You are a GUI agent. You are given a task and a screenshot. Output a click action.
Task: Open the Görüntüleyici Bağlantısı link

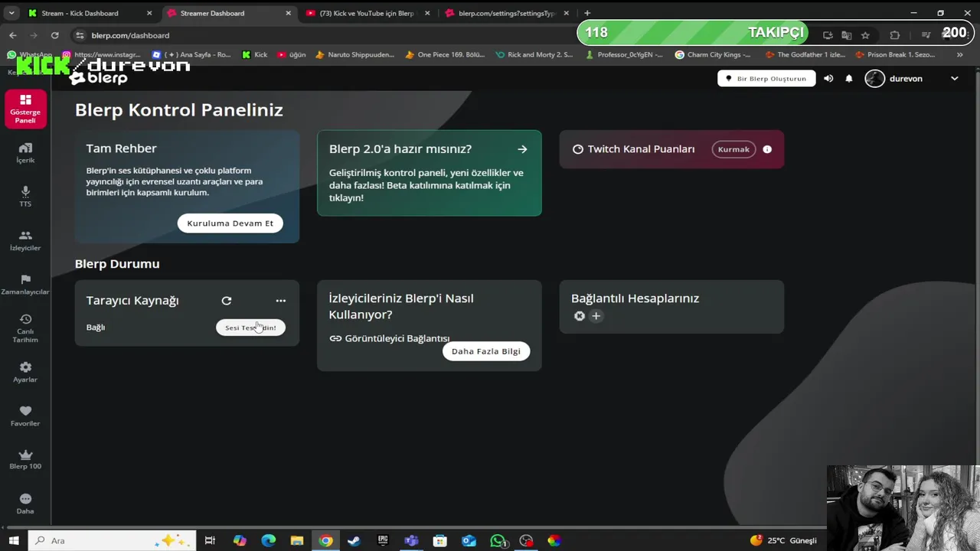coord(397,338)
